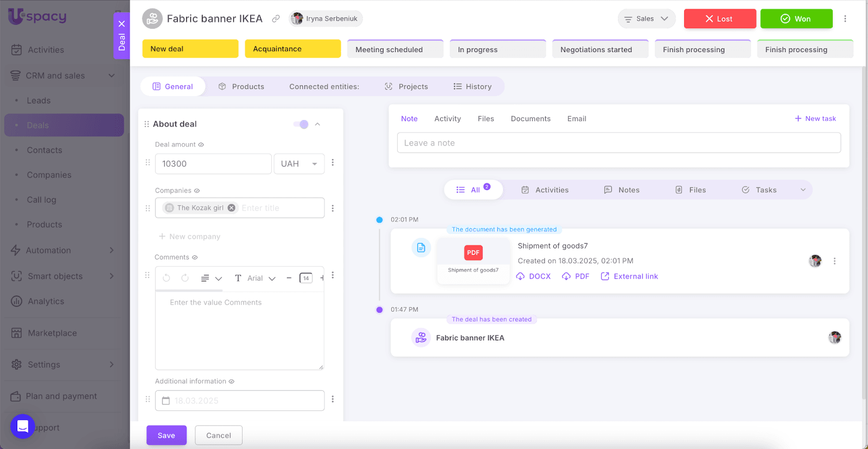The height and width of the screenshot is (449, 868).
Task: Open the deal options kebab menu top right
Action: click(845, 19)
